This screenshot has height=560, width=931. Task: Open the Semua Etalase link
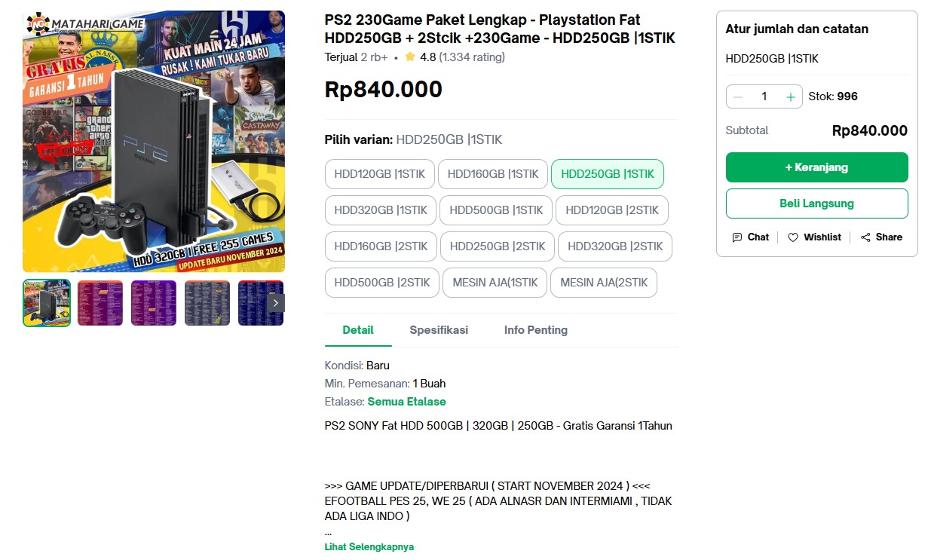[406, 402]
